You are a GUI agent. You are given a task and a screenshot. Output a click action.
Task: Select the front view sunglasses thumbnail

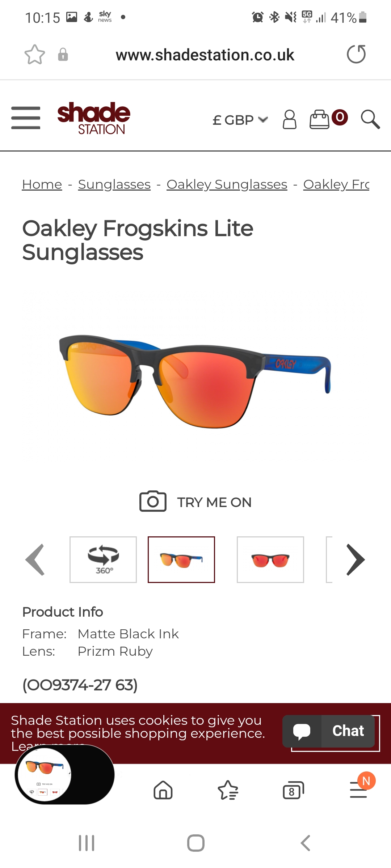coord(270,559)
